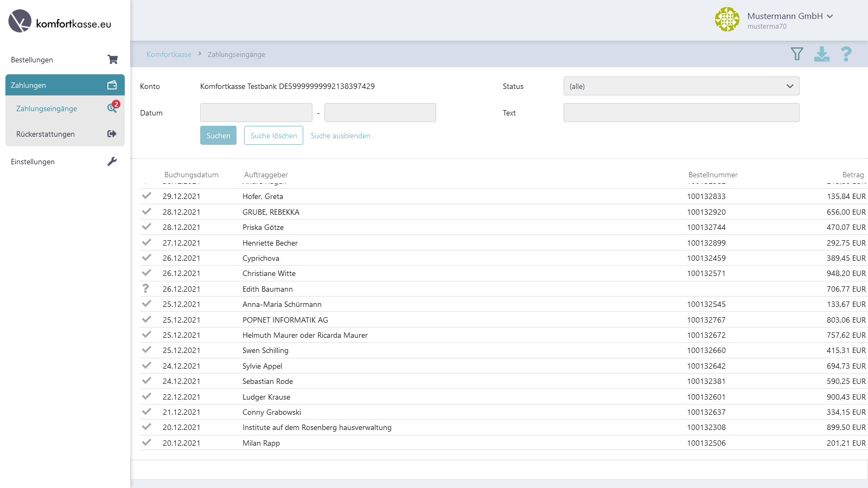Select Helmuth Maurer oder Ricarda Maurer row
The width and height of the screenshot is (868, 488).
(x=503, y=335)
